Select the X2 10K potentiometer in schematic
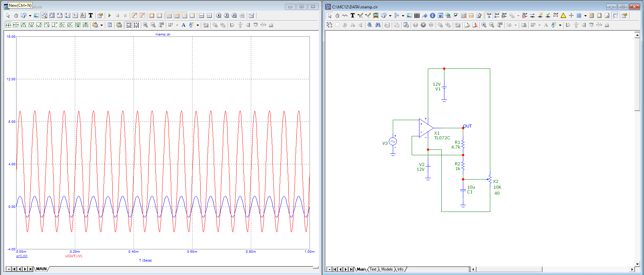 [x=490, y=180]
